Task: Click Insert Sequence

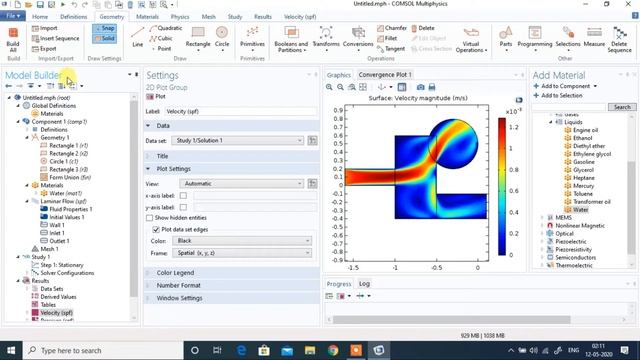Action: (56, 38)
